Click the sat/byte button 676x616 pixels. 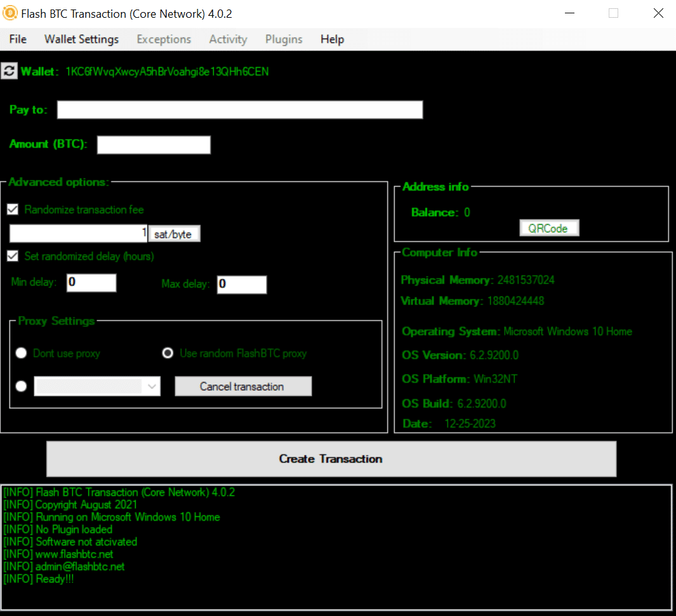click(174, 234)
